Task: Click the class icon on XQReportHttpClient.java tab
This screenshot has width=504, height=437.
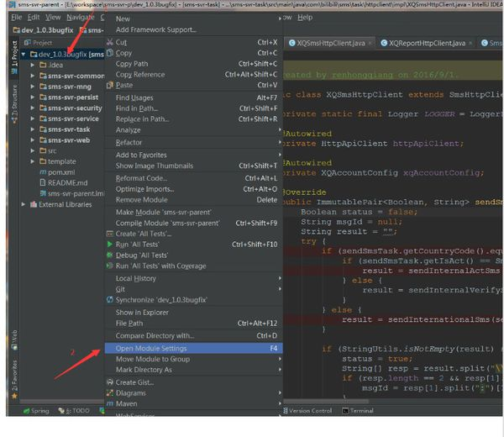Action: (384, 43)
